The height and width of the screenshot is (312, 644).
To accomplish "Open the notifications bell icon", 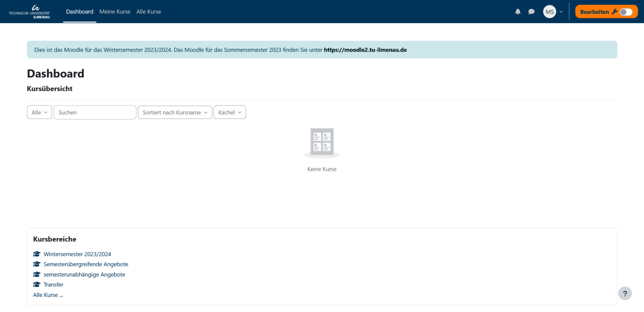I will click(518, 12).
